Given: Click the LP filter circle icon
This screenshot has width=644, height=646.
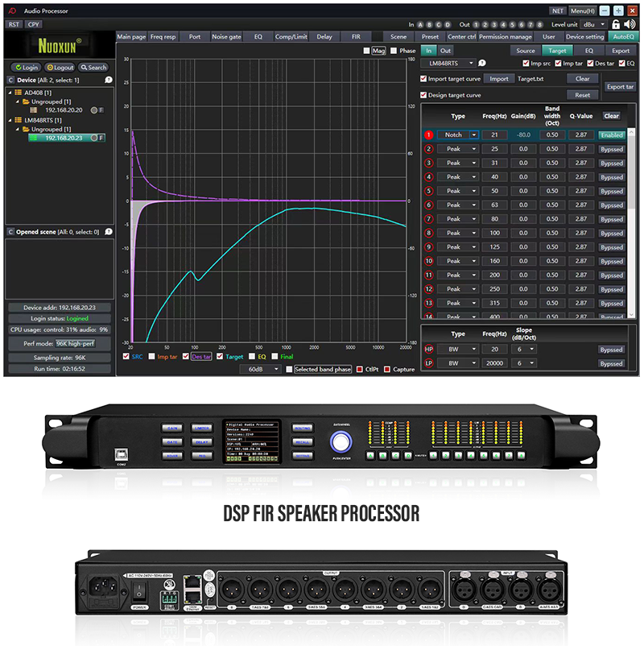Looking at the screenshot, I should pos(428,363).
